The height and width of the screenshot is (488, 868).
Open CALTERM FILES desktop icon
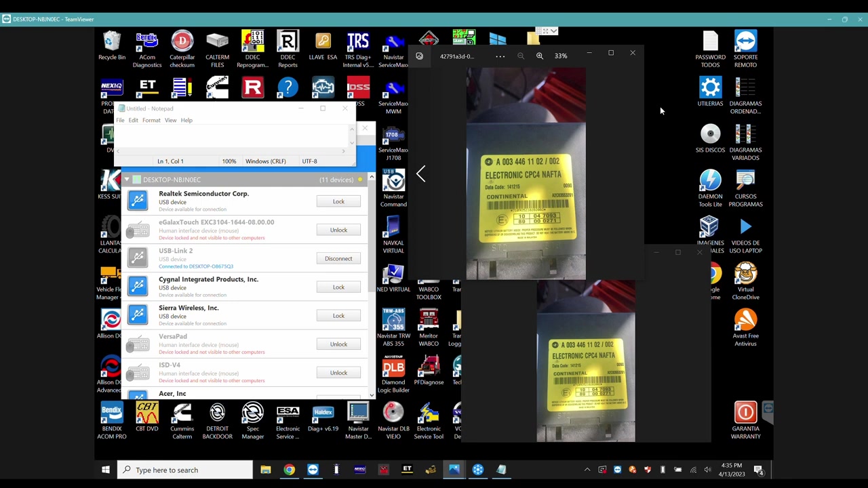[x=217, y=49]
